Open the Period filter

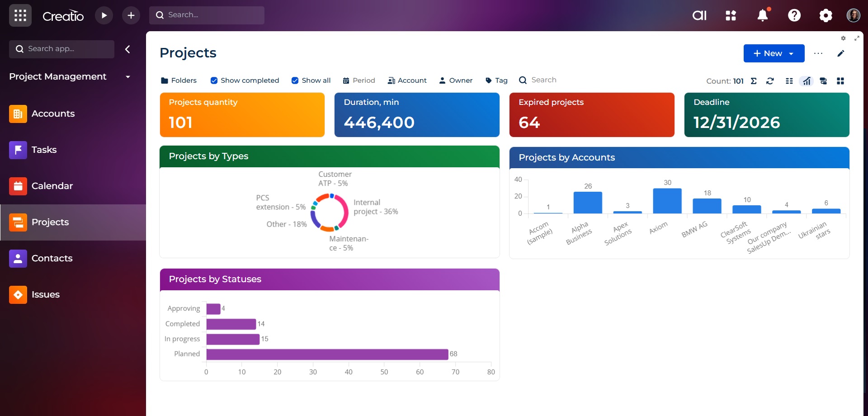(x=359, y=80)
